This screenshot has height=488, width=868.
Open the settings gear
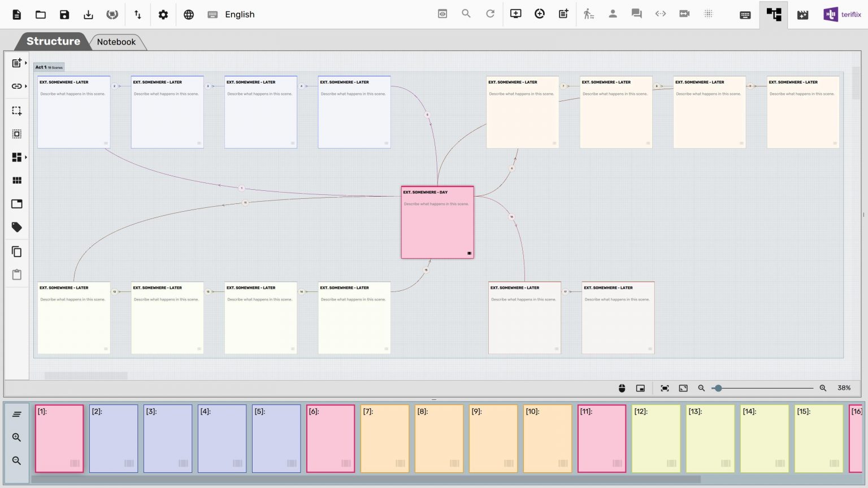point(163,14)
